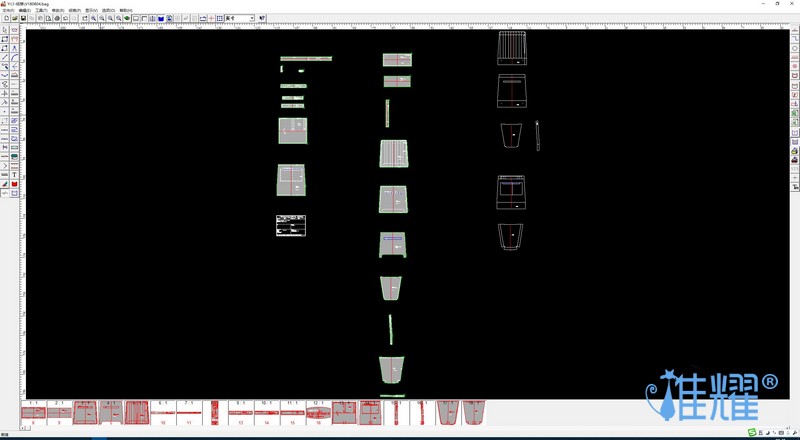Toggle the grid display toolbar button
The width and height of the screenshot is (800, 440).
pos(220,18)
